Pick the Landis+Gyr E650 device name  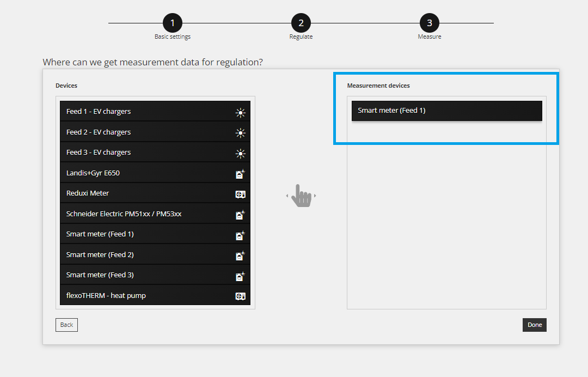tap(93, 173)
